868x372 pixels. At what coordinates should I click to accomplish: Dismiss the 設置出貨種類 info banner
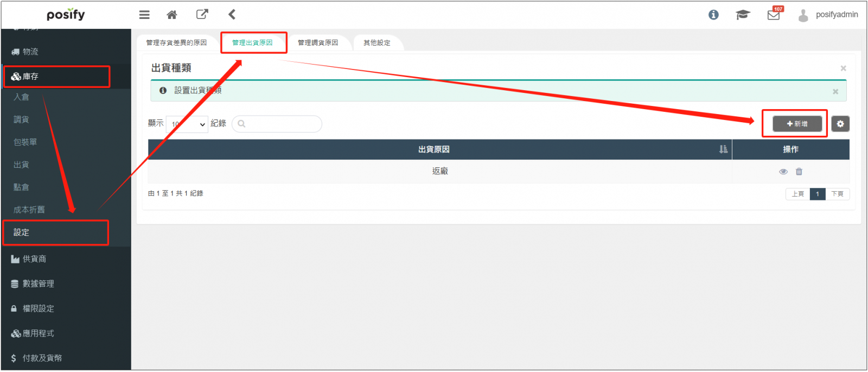click(835, 91)
